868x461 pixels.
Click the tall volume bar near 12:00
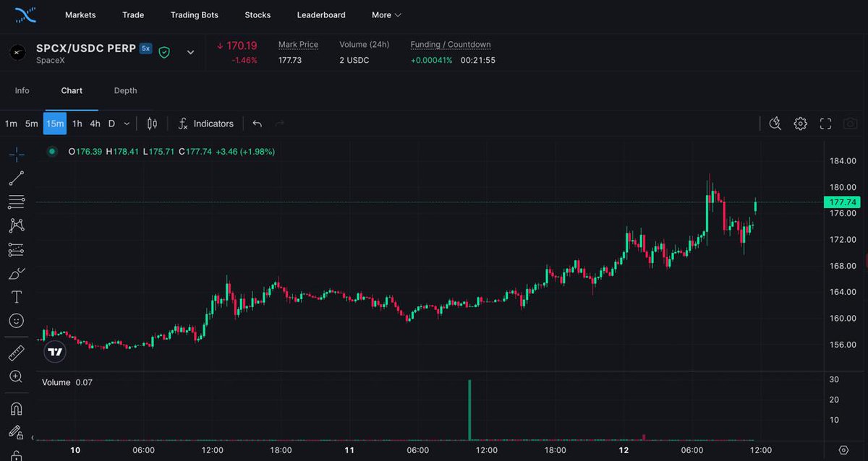point(469,409)
